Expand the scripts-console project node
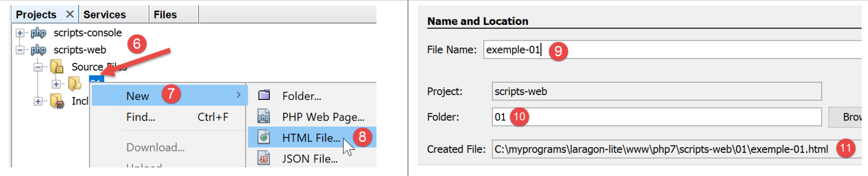This screenshot has height=176, width=868. 20,33
